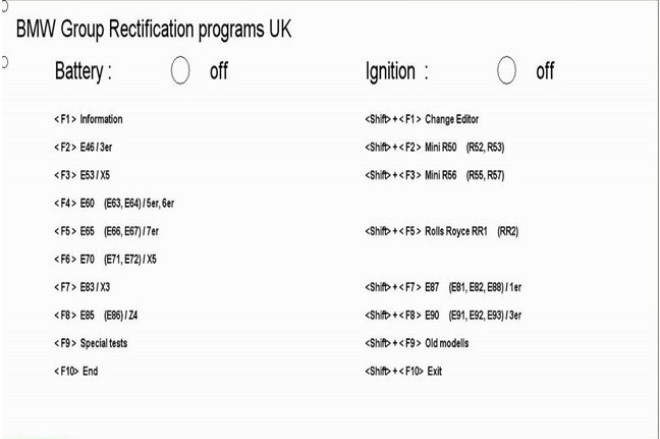Open the F5 E65 / 7er entry
This screenshot has width=660, height=439.
coord(106,231)
